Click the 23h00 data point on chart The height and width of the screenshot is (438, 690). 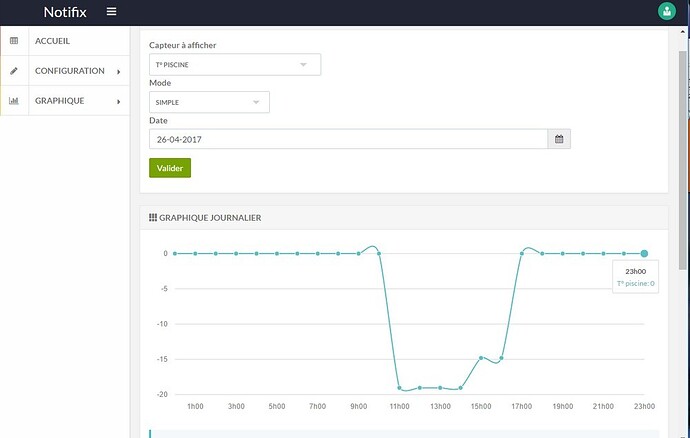point(645,254)
